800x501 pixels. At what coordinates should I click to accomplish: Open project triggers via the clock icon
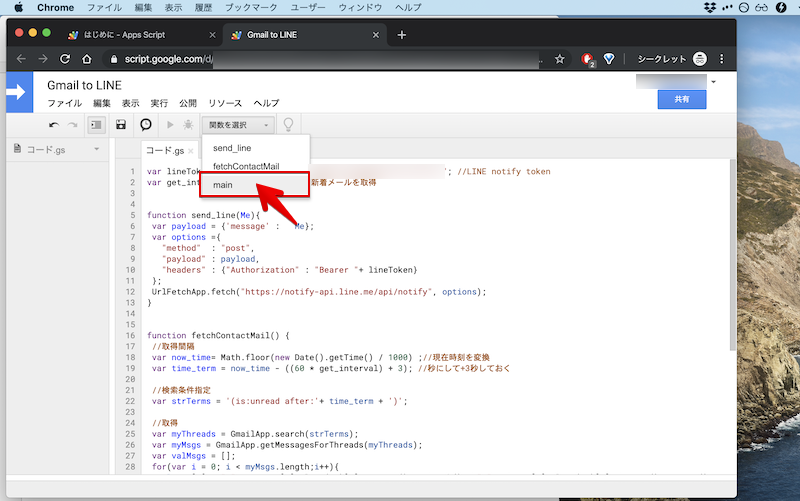point(146,125)
